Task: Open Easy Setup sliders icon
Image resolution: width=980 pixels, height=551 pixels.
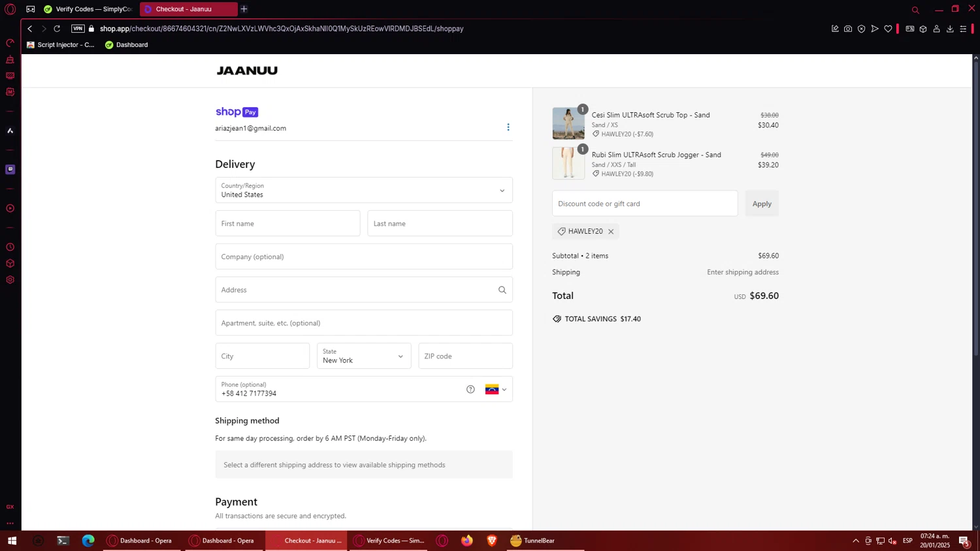Action: [x=963, y=29]
